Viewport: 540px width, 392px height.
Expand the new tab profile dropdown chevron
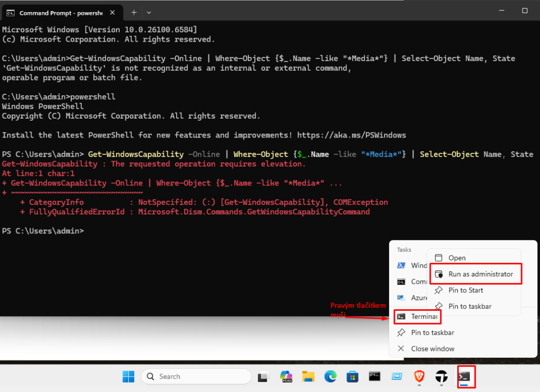click(149, 13)
